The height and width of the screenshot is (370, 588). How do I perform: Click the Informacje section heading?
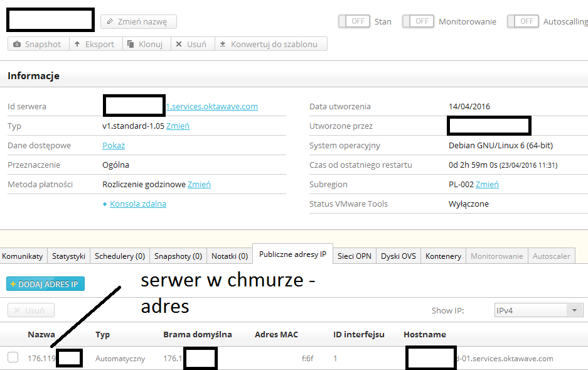pyautogui.click(x=34, y=76)
